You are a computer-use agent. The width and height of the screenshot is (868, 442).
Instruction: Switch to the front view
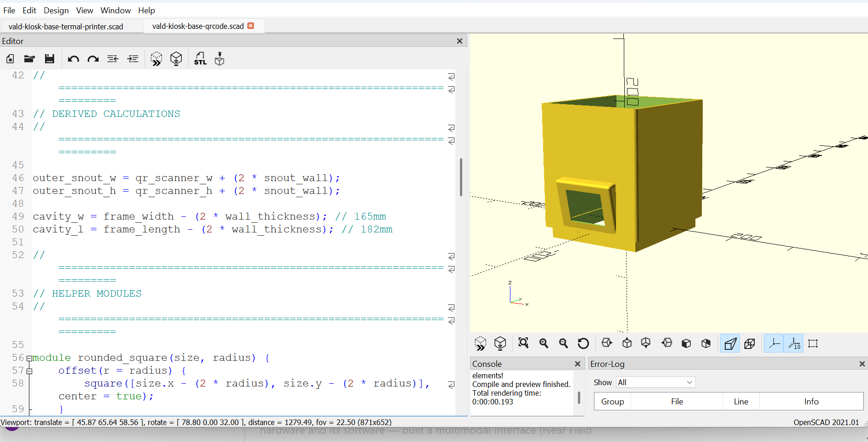click(x=686, y=343)
